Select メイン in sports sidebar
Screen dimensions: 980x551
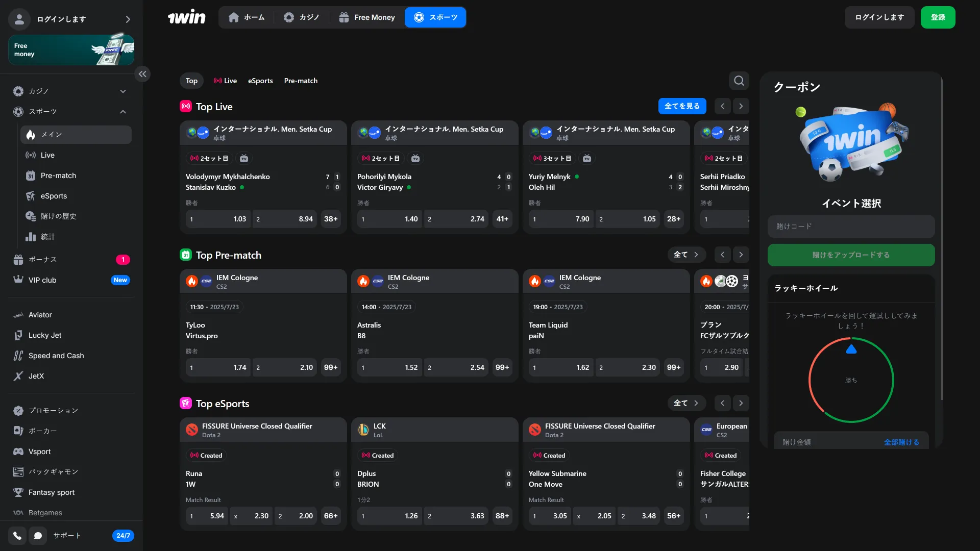[x=76, y=135]
